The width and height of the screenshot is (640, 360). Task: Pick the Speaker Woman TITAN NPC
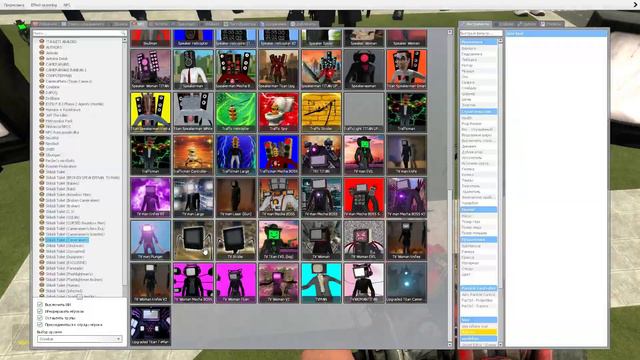[x=151, y=69]
